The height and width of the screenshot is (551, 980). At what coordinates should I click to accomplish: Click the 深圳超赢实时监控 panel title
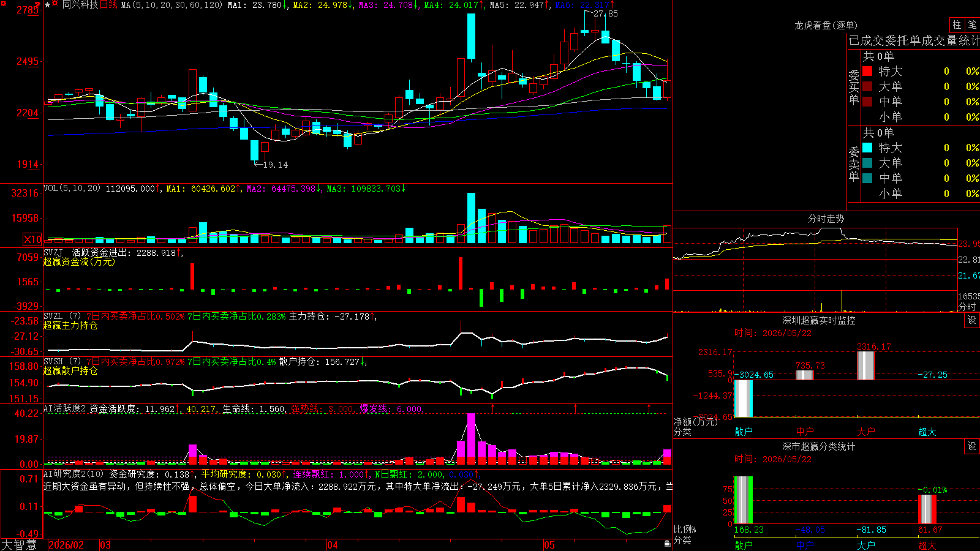[x=819, y=320]
